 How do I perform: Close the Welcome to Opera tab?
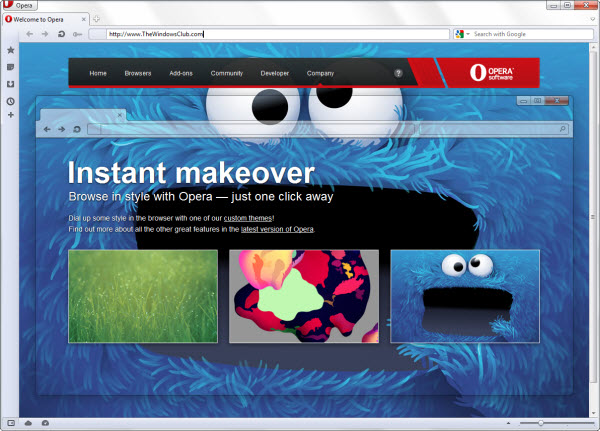coord(83,20)
